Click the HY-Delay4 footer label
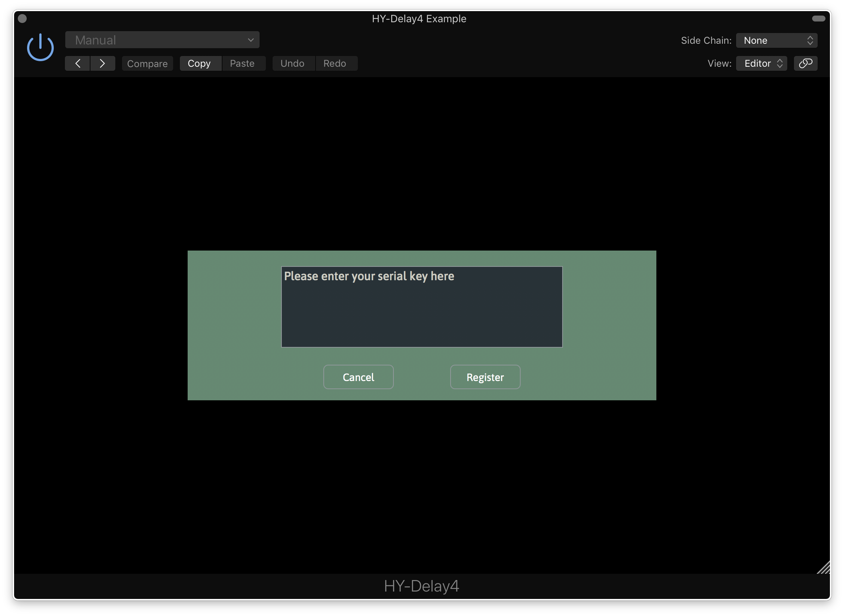Viewport: 844px width, 616px height. tap(422, 586)
